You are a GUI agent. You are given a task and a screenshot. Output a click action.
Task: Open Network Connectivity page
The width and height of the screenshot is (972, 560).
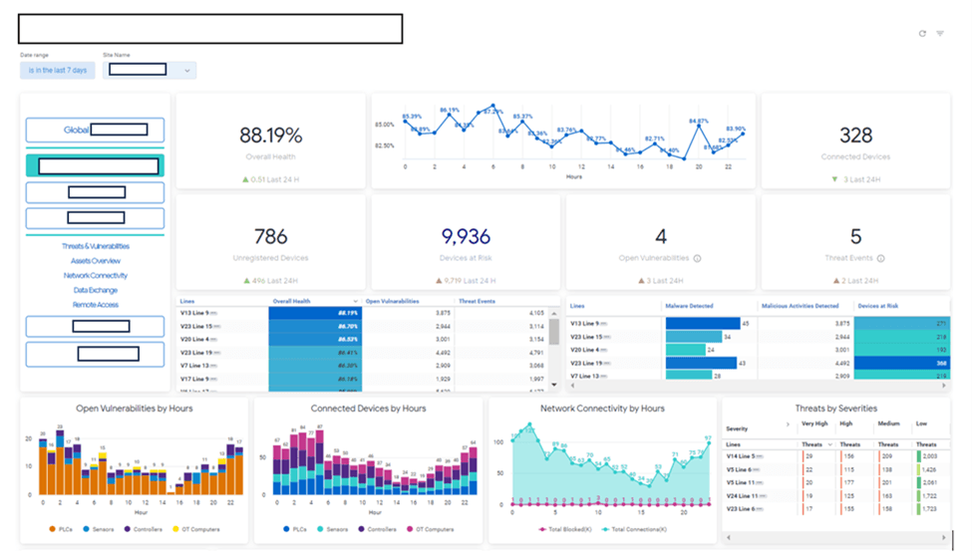tap(96, 276)
